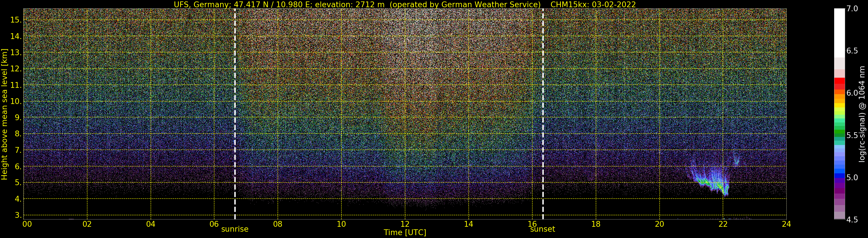
Task: Click the 'CHM15kx: 03-02-2022' title label
Action: point(593,5)
